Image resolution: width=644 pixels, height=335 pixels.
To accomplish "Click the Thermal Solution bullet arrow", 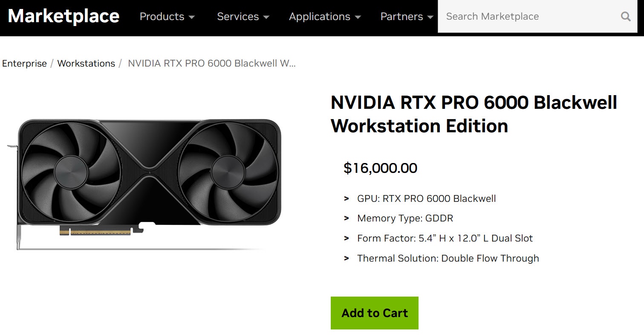I will click(x=347, y=258).
